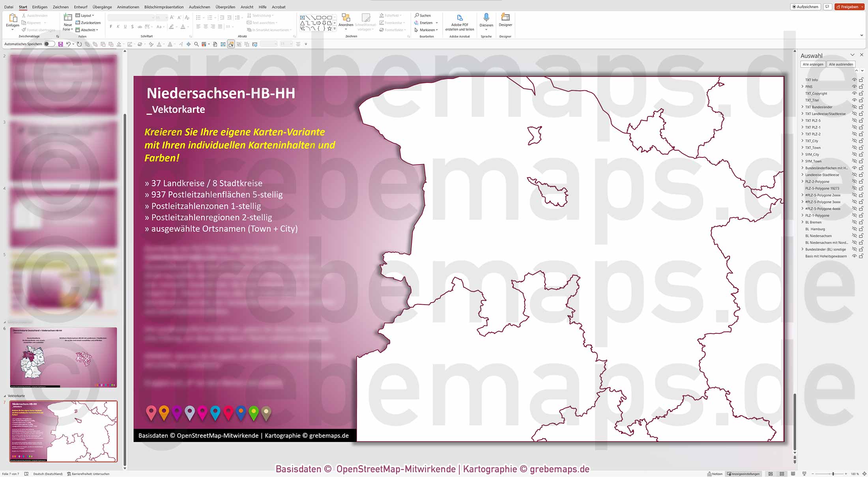868x477 pixels.
Task: Create PDF via Adobe PDF erstellen und teilen
Action: (x=459, y=22)
